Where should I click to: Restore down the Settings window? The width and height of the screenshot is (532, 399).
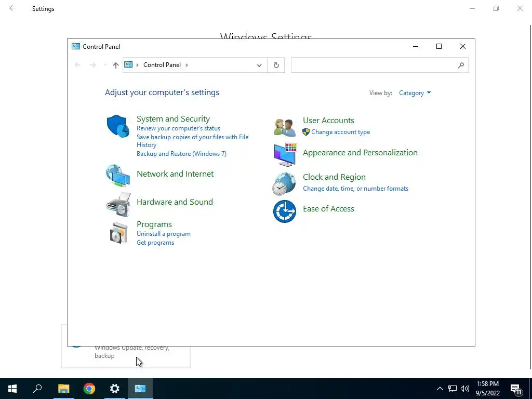click(x=496, y=8)
